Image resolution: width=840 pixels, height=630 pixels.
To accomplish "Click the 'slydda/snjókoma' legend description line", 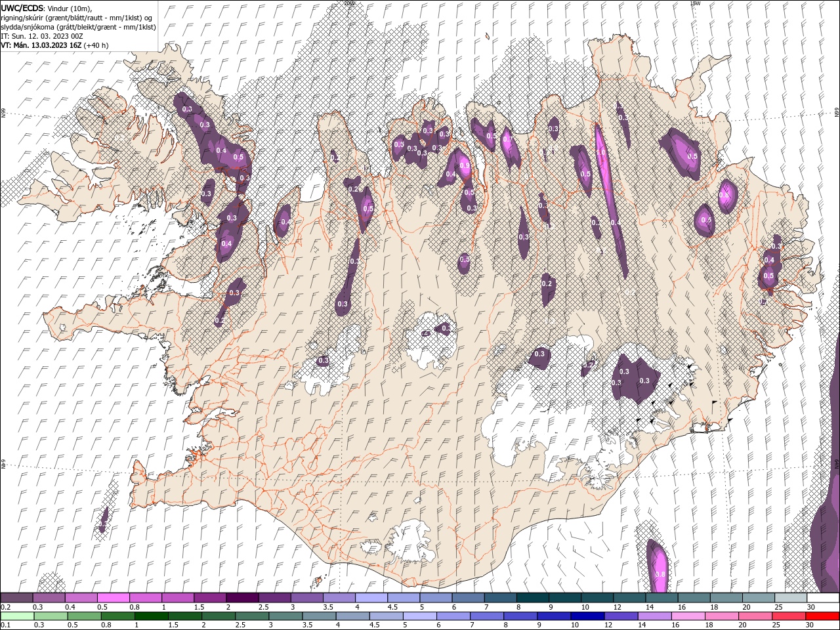I will pos(77,27).
